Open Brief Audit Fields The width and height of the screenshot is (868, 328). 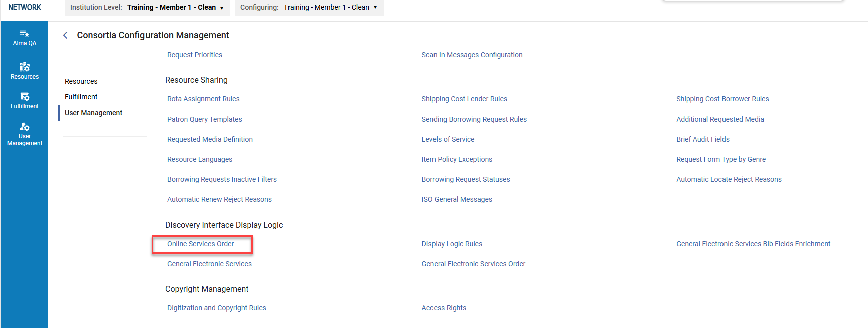(x=703, y=139)
